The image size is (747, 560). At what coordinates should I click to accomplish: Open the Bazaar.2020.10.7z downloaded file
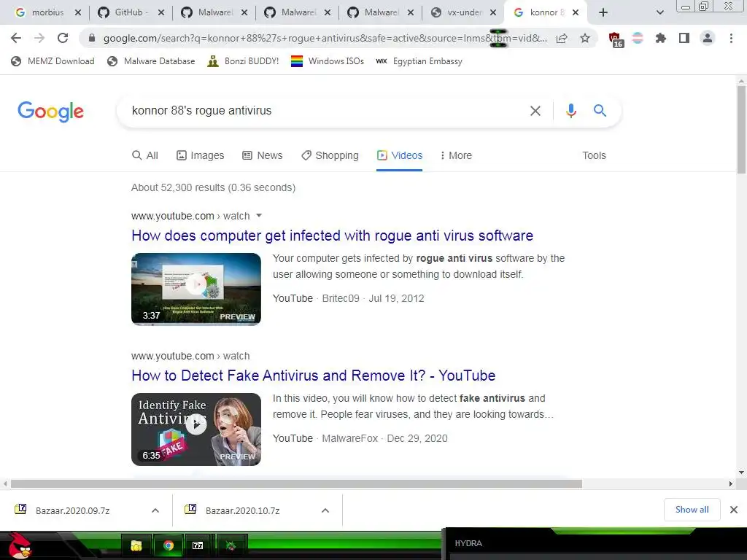[242, 510]
